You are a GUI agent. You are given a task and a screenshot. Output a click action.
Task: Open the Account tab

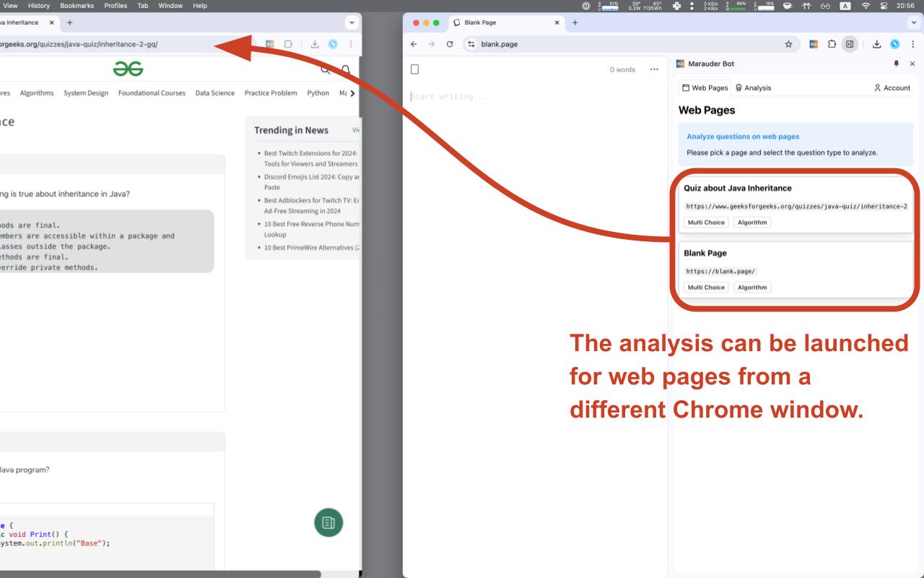click(x=892, y=87)
